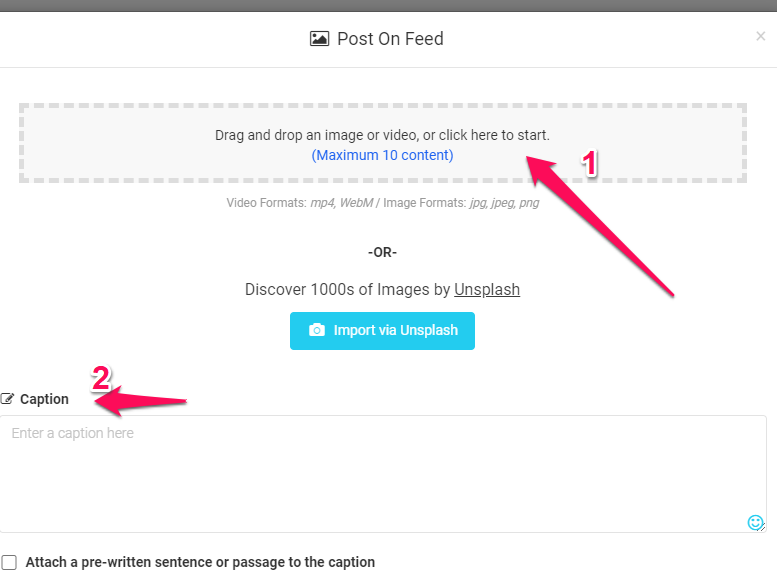Click the Import via Unsplash button
The image size is (777, 575).
(x=382, y=331)
